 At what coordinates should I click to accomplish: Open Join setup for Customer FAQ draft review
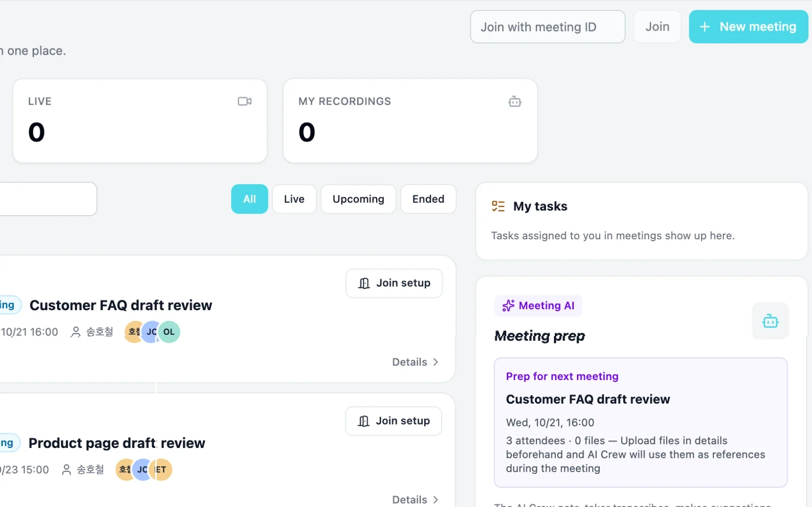point(394,283)
